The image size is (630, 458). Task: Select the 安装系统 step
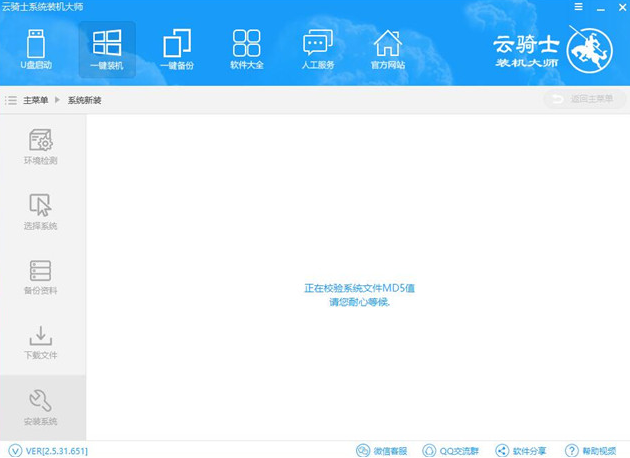coord(41,408)
